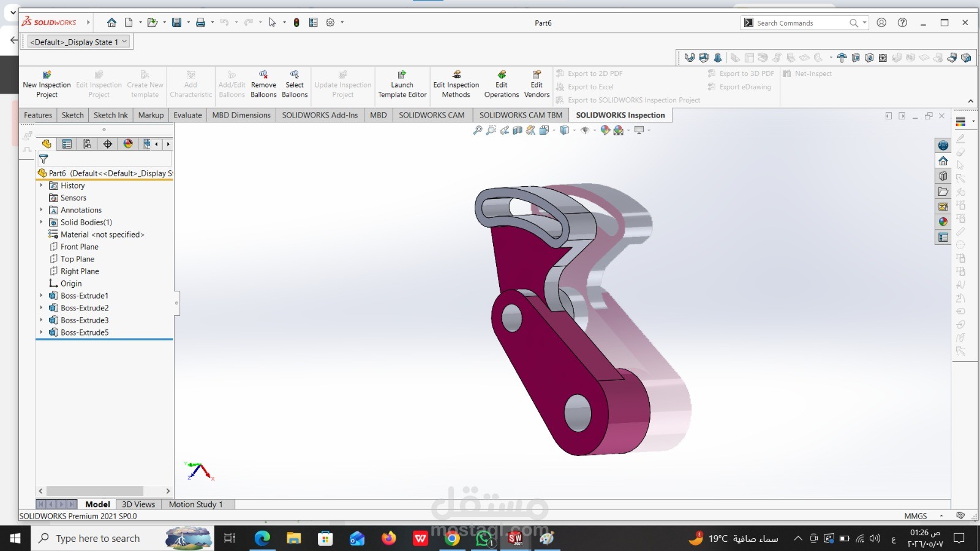Screen dimensions: 980x551
Task: Expand the Solid Bodies(1) node
Action: (x=41, y=222)
